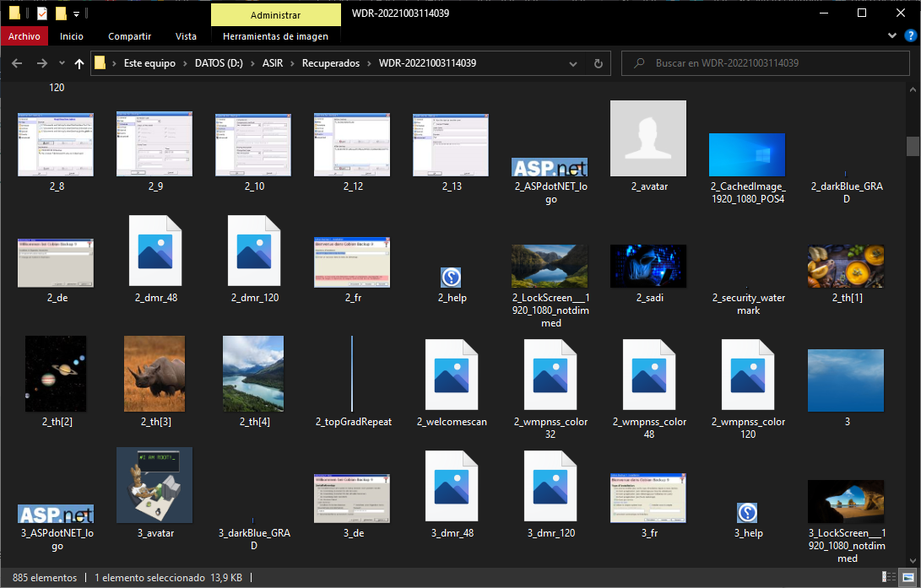Open the recent locations dropdown
The width and height of the screenshot is (921, 588).
[62, 63]
